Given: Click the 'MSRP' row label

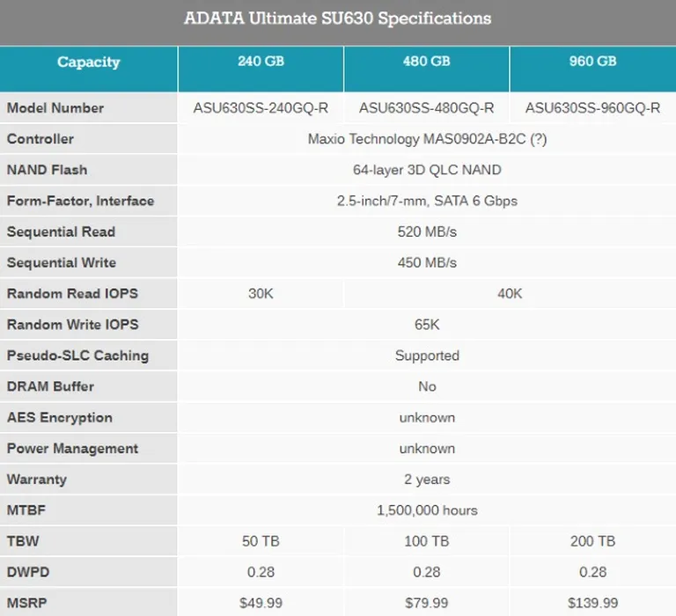Looking at the screenshot, I should coord(26,603).
